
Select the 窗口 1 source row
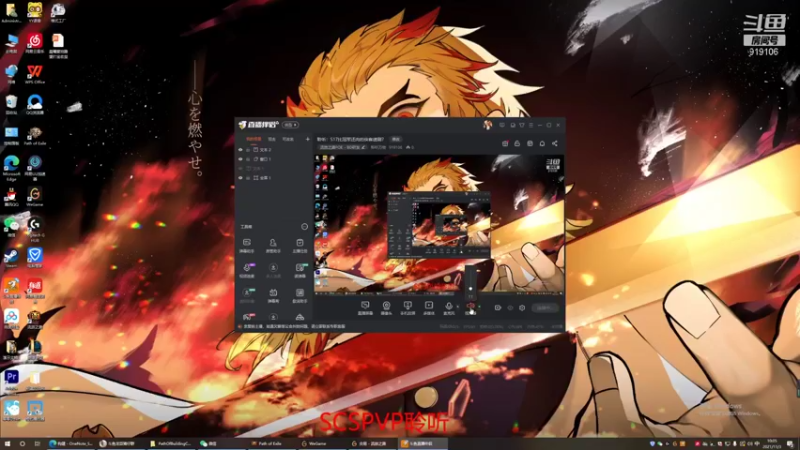[273, 159]
